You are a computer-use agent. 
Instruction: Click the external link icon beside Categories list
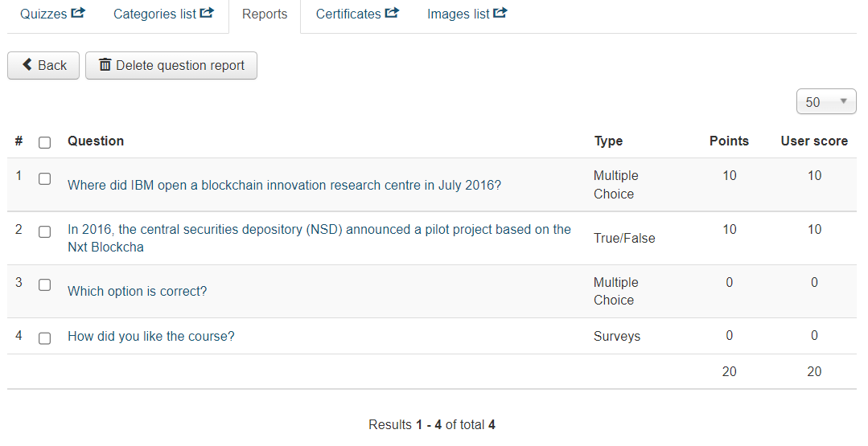[207, 13]
